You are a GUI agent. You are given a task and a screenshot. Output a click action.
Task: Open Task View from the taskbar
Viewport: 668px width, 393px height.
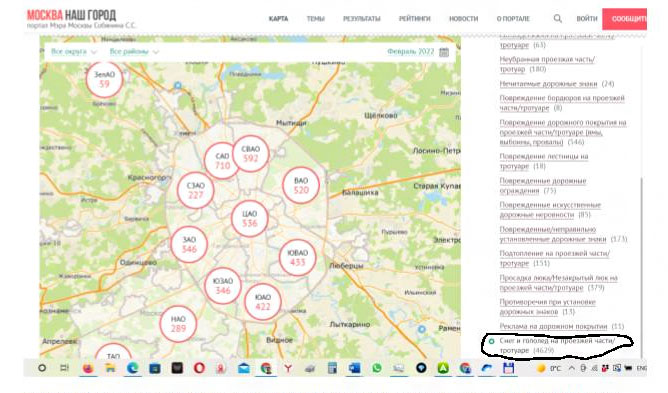coord(64,368)
